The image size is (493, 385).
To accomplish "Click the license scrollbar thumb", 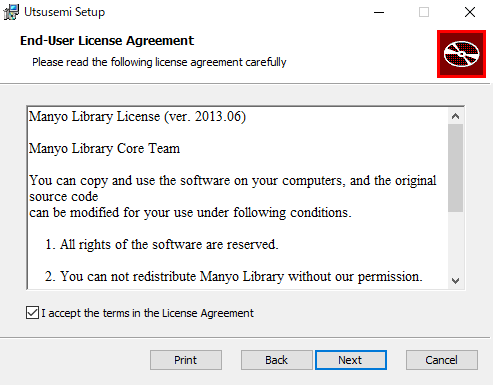I will click(455, 168).
